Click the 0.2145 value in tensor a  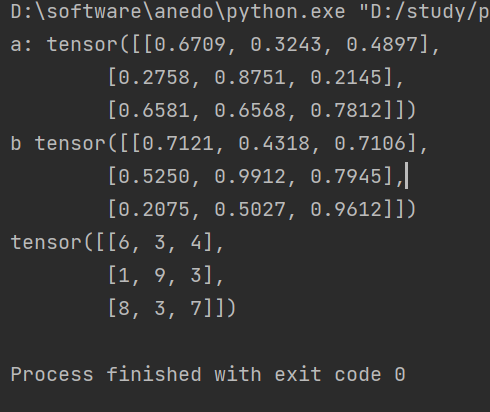coord(346,78)
